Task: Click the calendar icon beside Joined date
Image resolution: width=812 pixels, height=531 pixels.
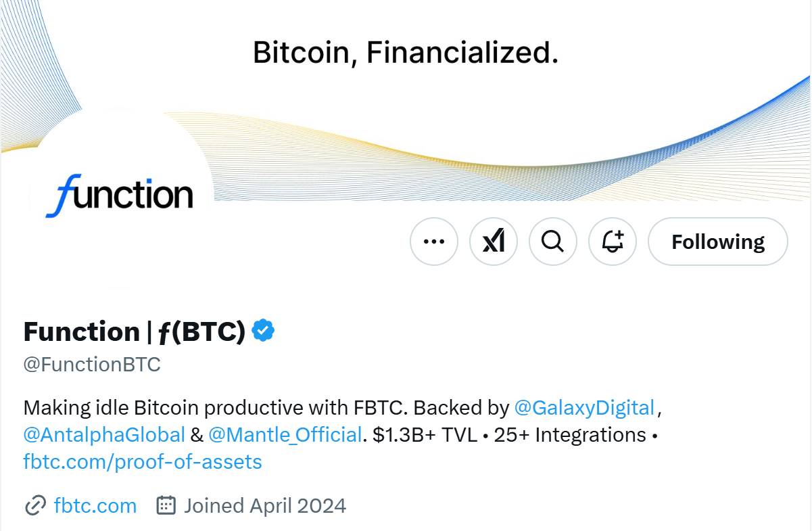Action: point(166,505)
